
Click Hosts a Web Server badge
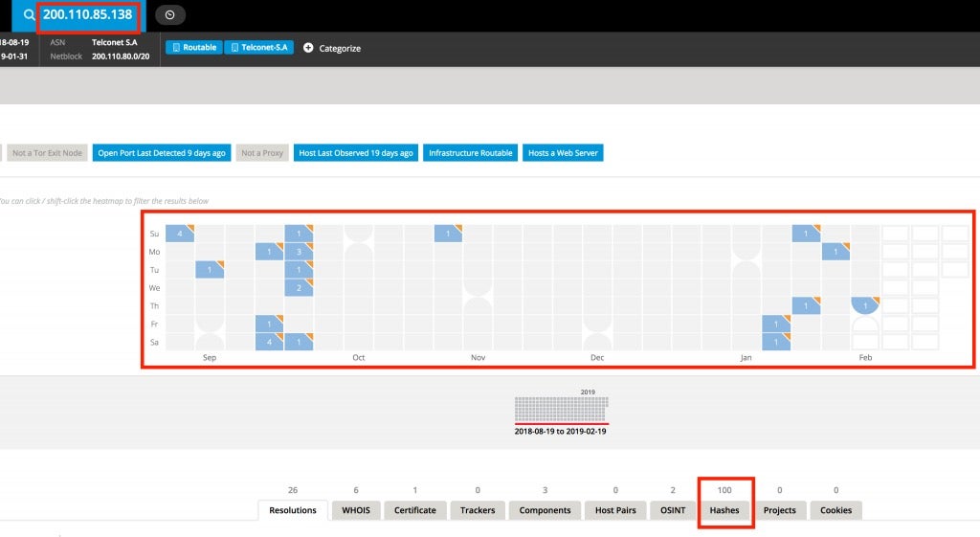(x=563, y=153)
